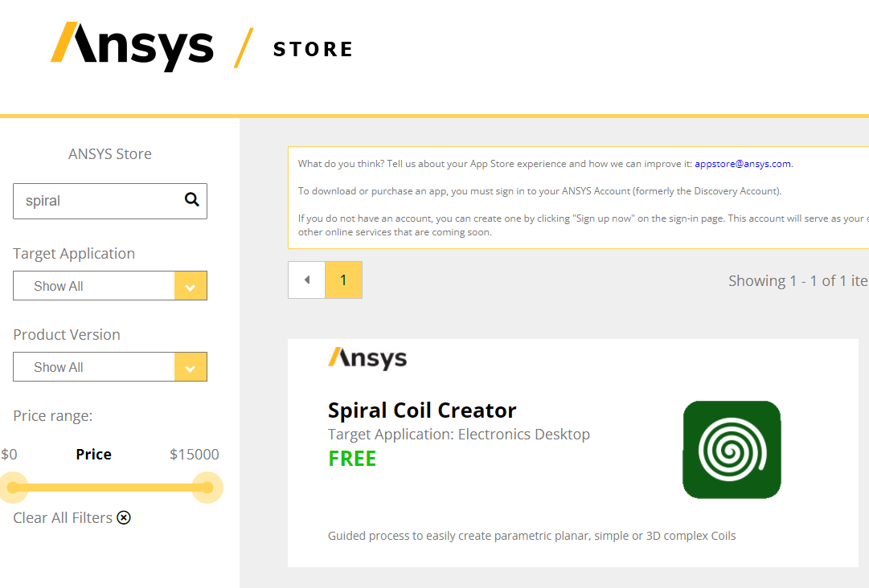Expand the Product Version dropdown
This screenshot has width=869, height=588.
click(110, 366)
